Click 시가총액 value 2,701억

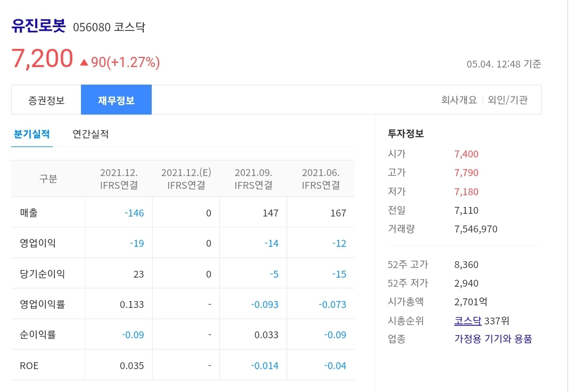[471, 302]
